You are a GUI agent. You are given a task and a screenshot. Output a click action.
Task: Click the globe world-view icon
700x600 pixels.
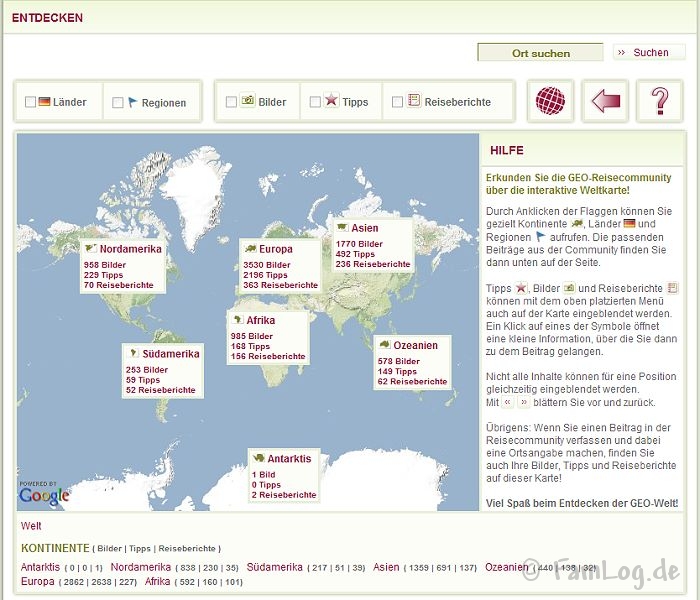(550, 101)
